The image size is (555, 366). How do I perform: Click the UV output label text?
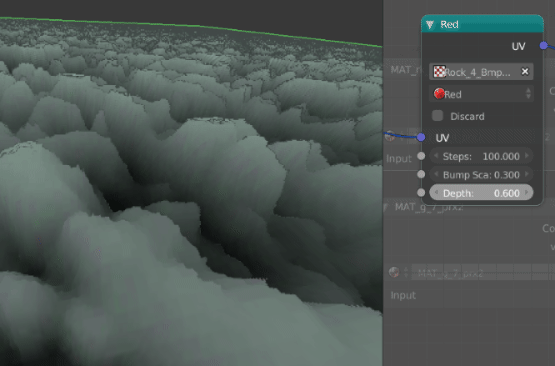coord(519,46)
